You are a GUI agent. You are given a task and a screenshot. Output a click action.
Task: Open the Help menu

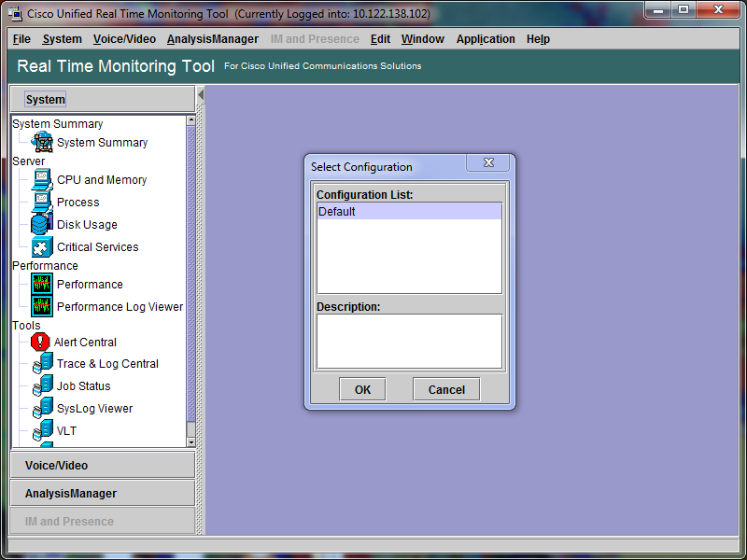click(x=538, y=39)
